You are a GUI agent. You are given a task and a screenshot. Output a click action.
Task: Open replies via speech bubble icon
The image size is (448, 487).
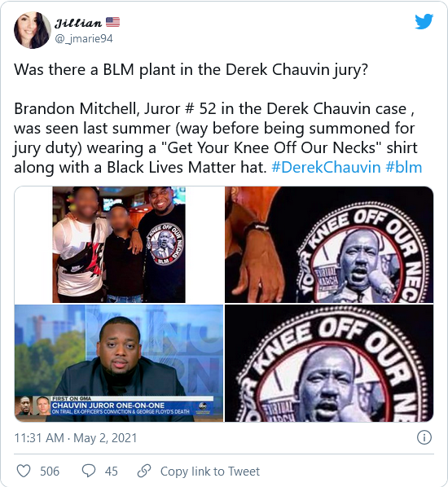coord(89,471)
